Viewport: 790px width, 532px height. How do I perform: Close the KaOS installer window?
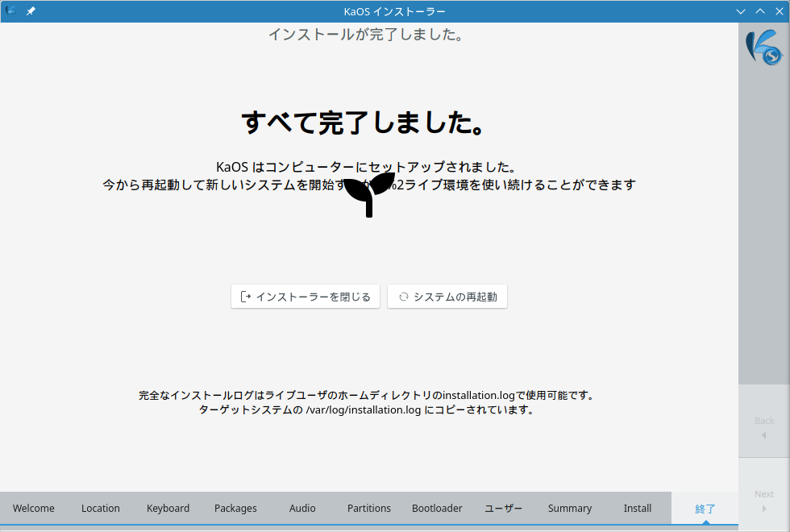(x=779, y=11)
